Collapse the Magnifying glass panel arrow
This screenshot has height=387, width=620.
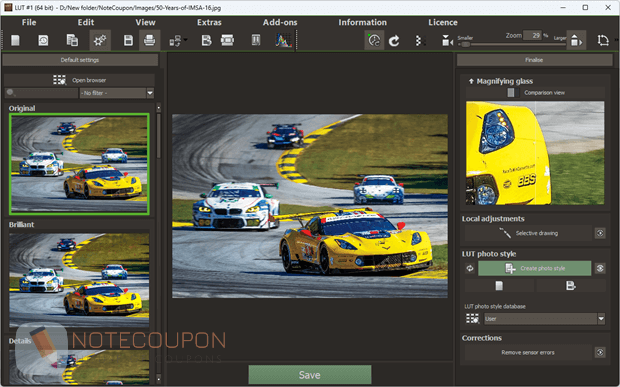471,81
